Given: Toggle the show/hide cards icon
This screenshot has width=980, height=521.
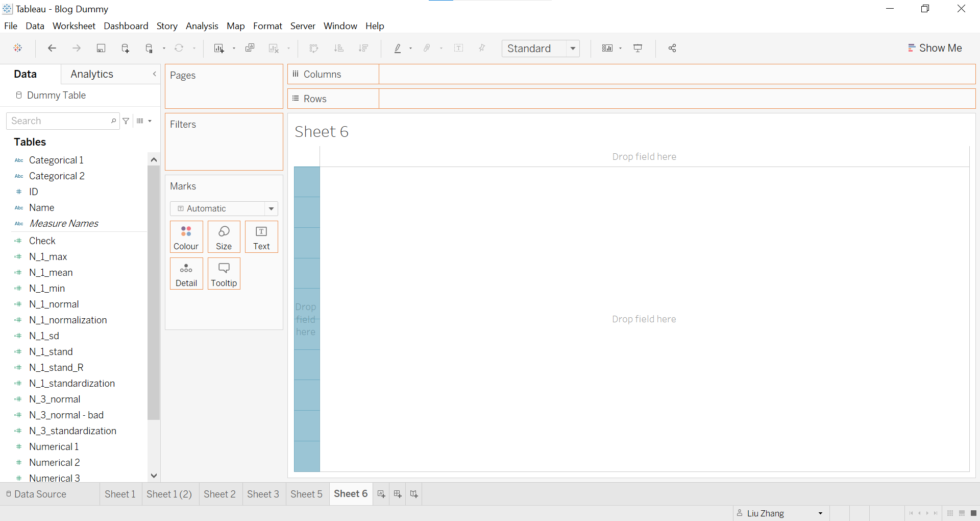Looking at the screenshot, I should coord(607,48).
